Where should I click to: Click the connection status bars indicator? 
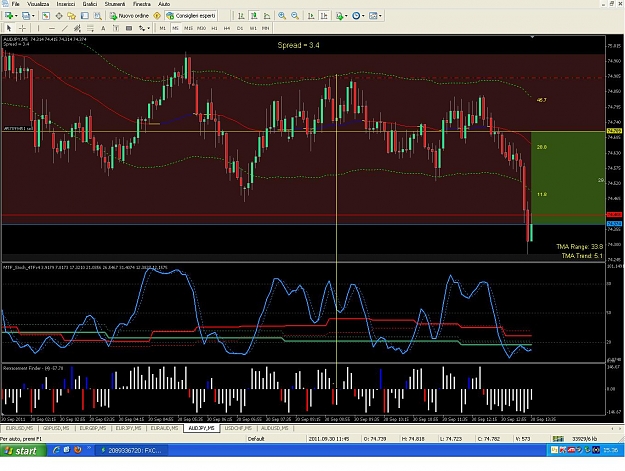pos(558,439)
